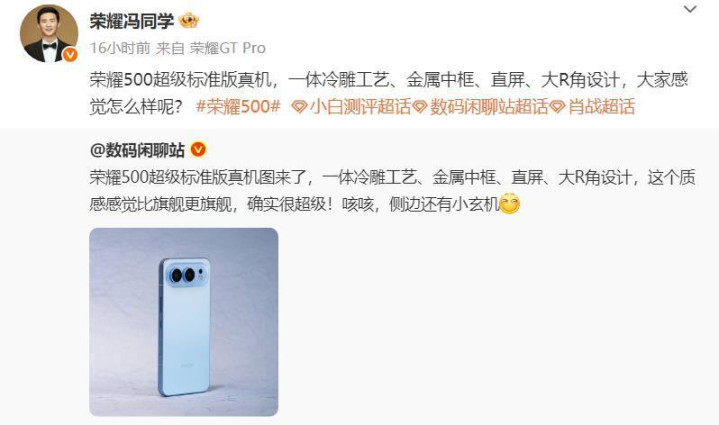719x425 pixels.
Task: Open the 肖战超话 super topic
Action: (602, 106)
